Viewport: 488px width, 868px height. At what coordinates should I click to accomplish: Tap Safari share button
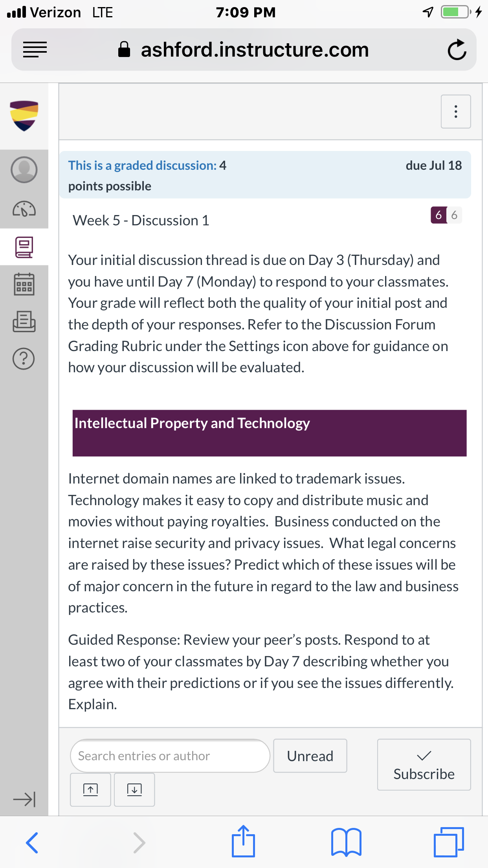243,841
